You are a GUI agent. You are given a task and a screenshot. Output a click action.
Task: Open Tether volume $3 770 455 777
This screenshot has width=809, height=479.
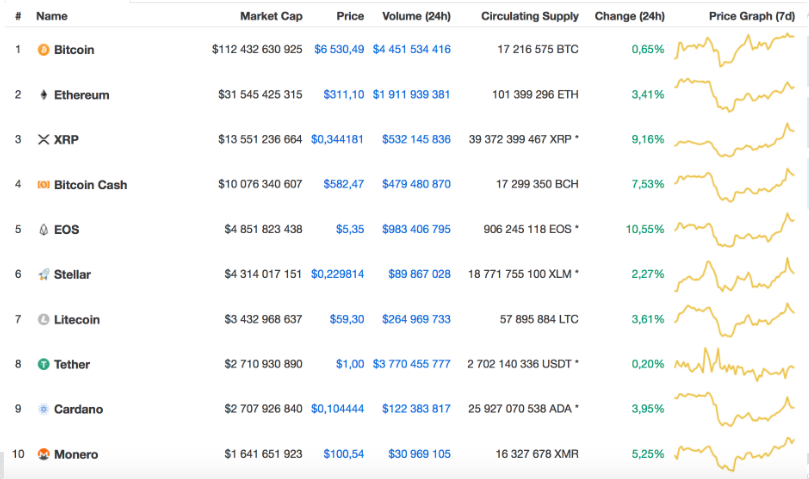coord(412,364)
